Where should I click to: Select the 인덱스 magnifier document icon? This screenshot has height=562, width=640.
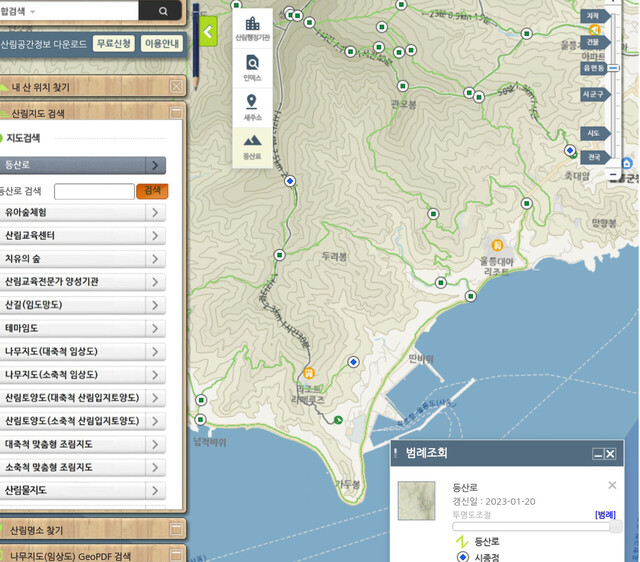[253, 67]
